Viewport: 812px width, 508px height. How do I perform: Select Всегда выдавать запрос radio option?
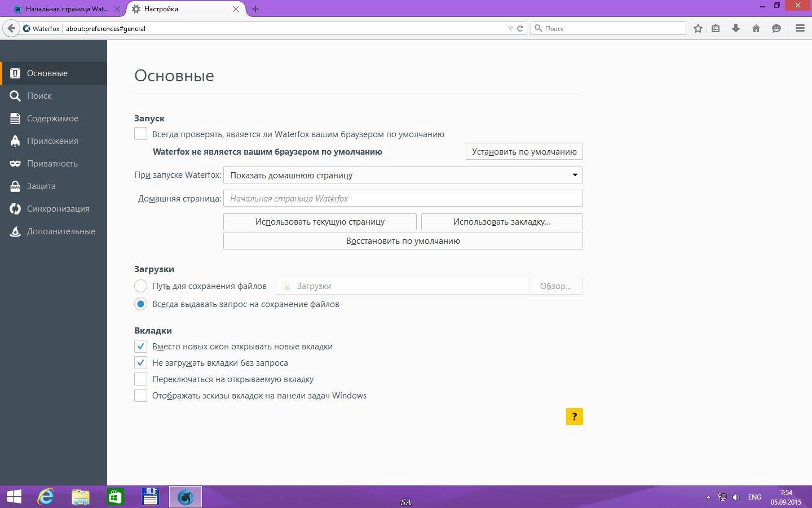140,304
